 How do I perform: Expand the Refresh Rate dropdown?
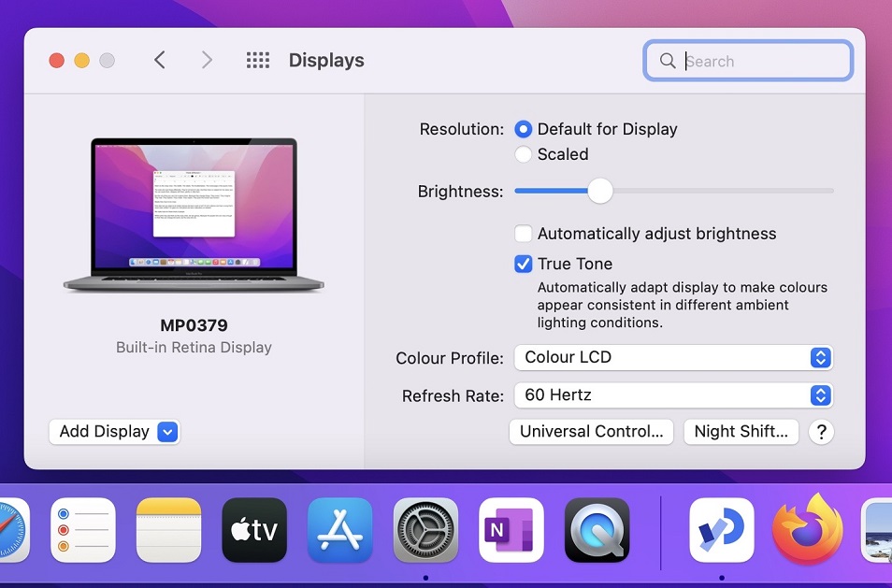point(672,395)
